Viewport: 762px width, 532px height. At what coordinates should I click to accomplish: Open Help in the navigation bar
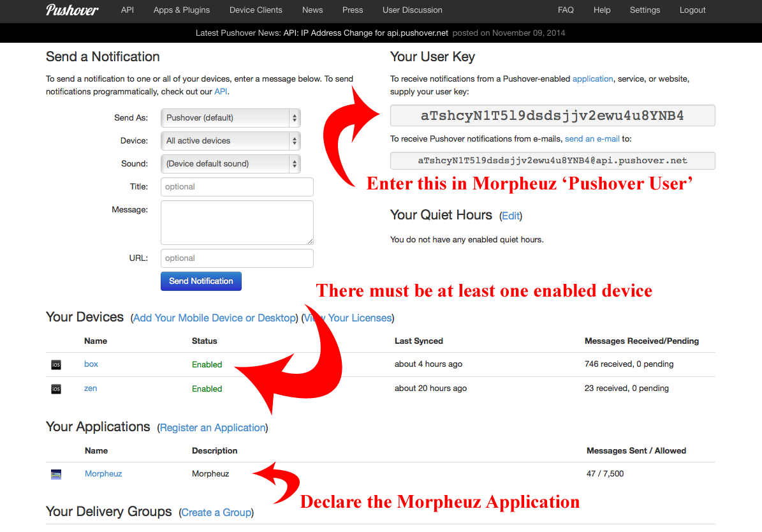[602, 10]
